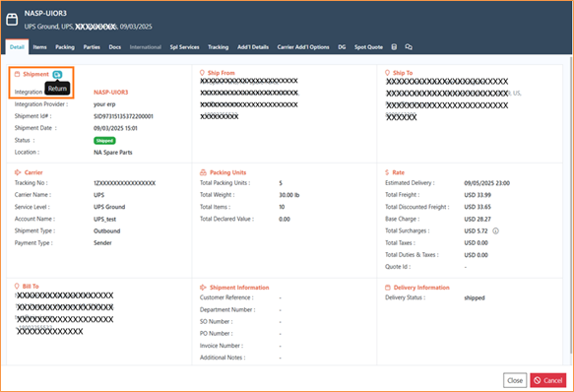The height and width of the screenshot is (392, 574).
Task: Switch to the Packing tab
Action: [65, 47]
